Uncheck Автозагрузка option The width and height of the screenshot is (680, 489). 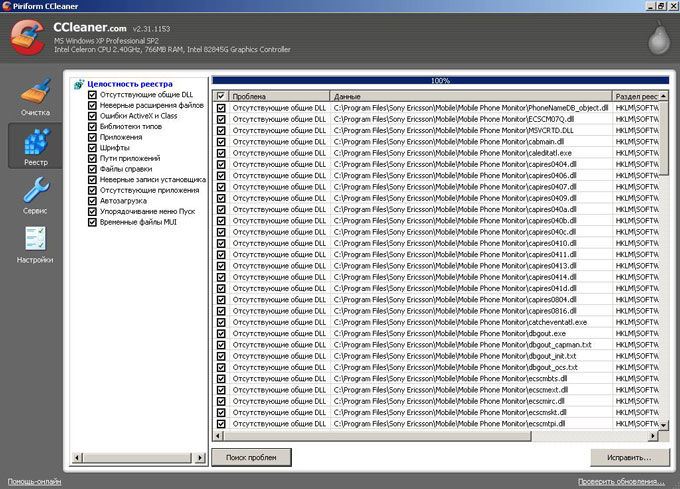(92, 201)
